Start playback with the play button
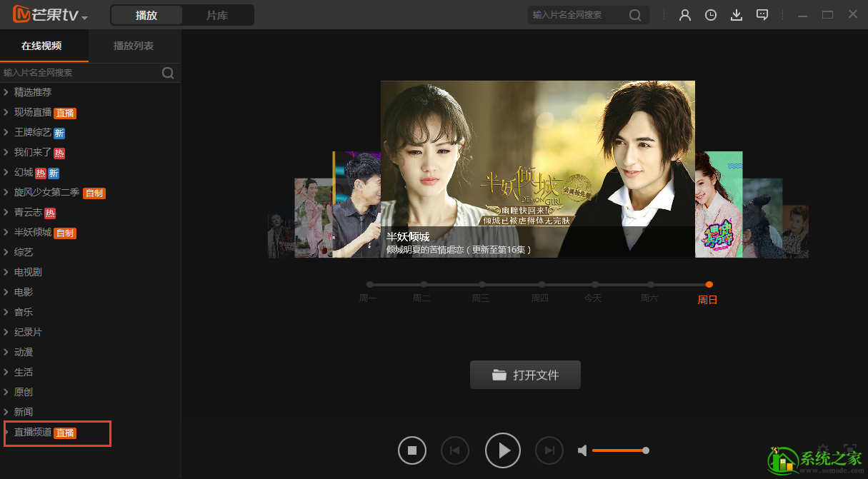This screenshot has width=868, height=479. point(503,450)
